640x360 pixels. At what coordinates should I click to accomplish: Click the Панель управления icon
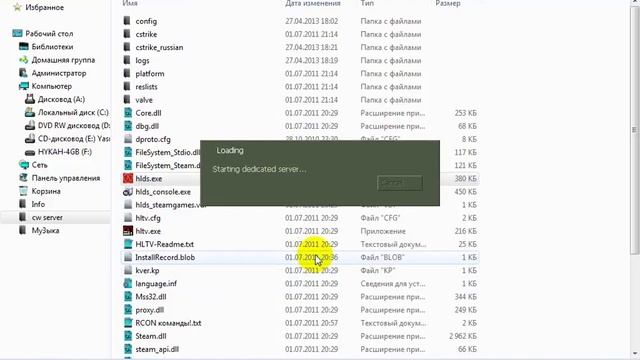tap(23, 178)
